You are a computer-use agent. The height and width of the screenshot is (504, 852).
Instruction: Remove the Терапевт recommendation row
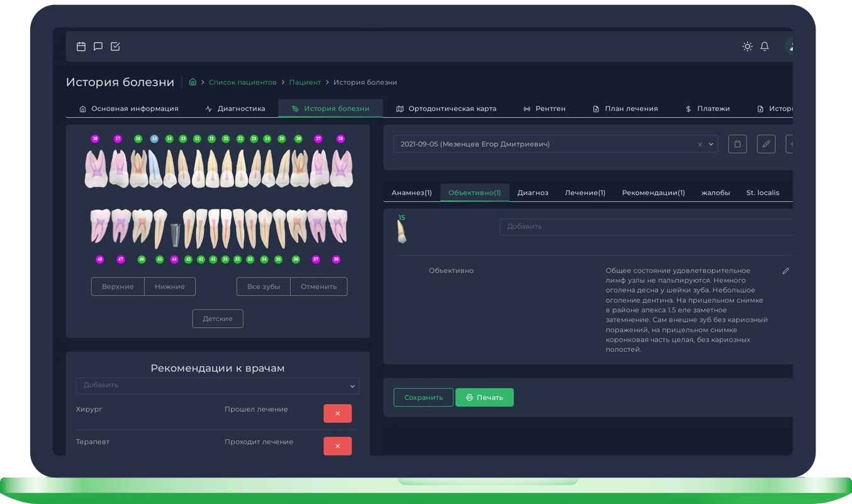click(x=337, y=446)
